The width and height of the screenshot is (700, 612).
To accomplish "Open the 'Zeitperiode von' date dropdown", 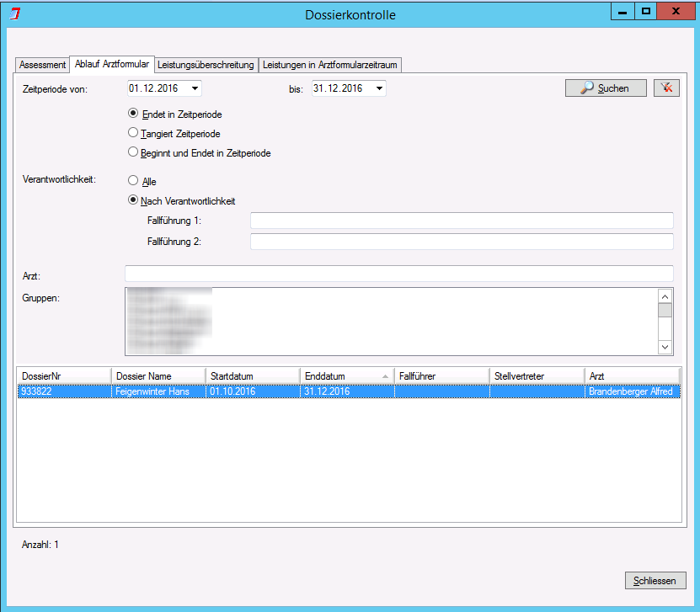I will point(195,88).
